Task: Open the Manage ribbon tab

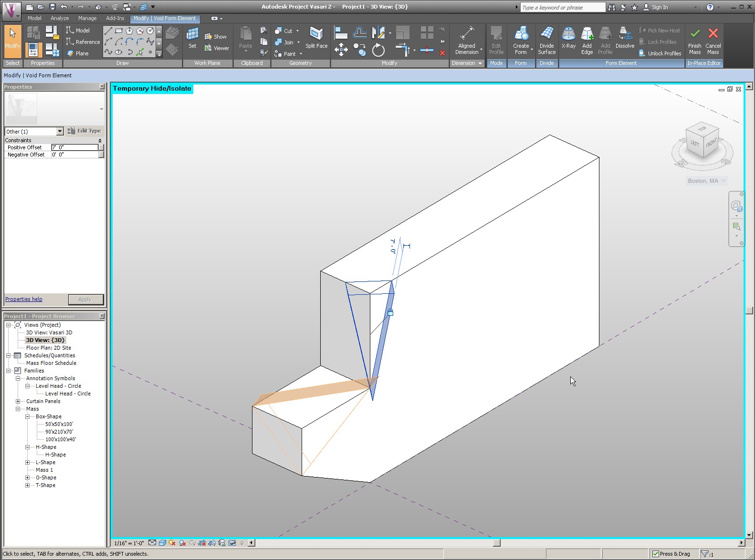Action: pos(87,18)
